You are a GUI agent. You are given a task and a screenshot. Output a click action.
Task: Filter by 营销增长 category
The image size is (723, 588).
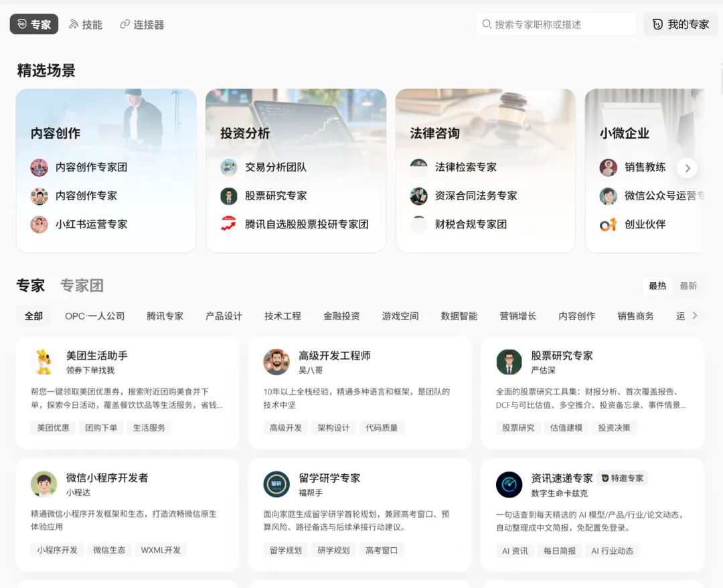click(x=518, y=316)
